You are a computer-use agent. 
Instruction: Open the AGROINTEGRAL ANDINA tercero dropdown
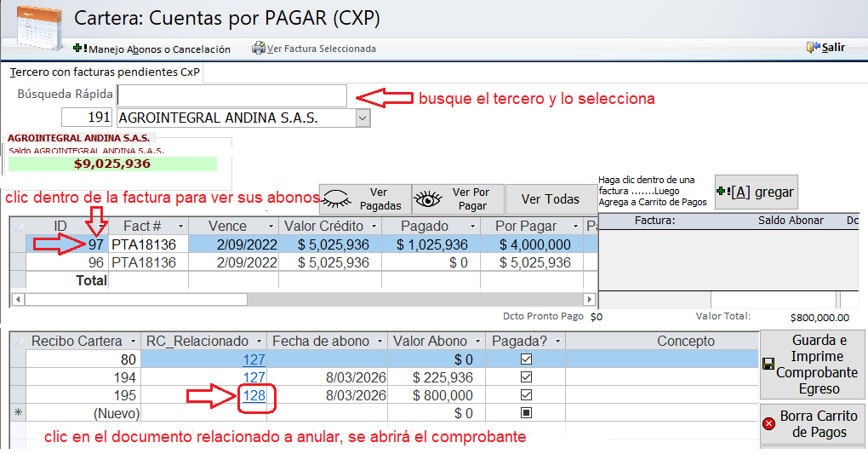(363, 118)
